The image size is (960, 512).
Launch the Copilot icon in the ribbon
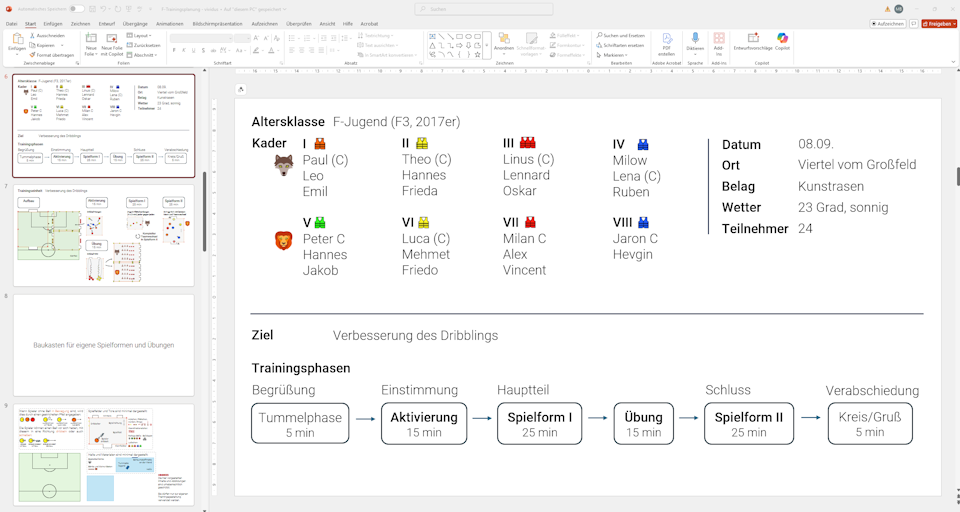click(x=782, y=42)
